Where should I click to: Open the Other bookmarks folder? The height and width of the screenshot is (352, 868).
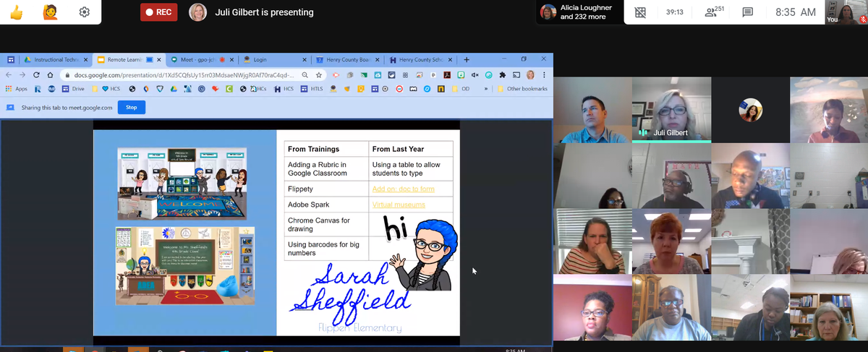pyautogui.click(x=522, y=89)
